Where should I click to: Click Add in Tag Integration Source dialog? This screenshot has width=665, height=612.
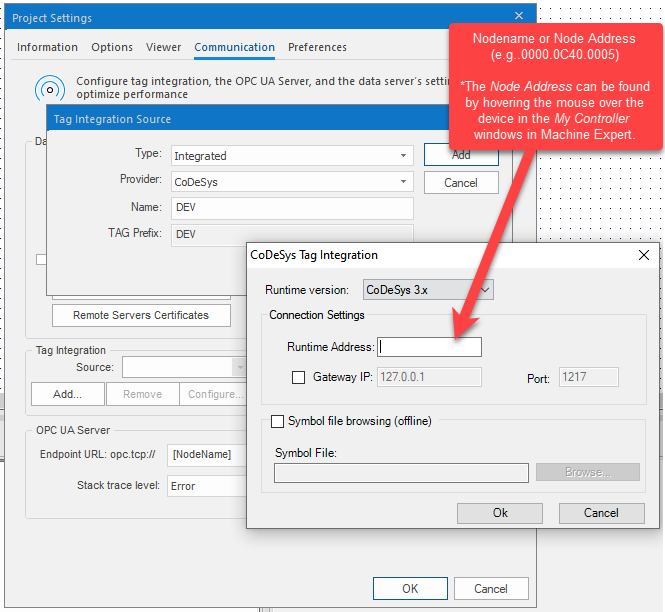[x=461, y=155]
